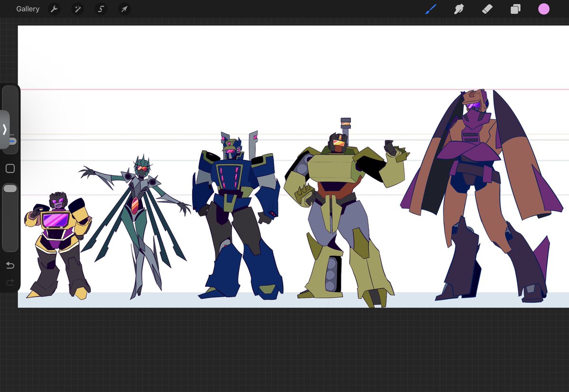
Task: Redo the last action
Action: click(x=10, y=283)
